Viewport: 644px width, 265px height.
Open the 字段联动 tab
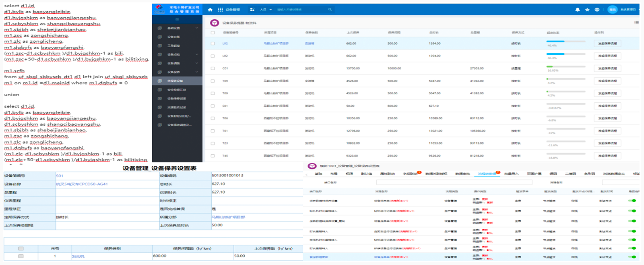tap(410, 174)
